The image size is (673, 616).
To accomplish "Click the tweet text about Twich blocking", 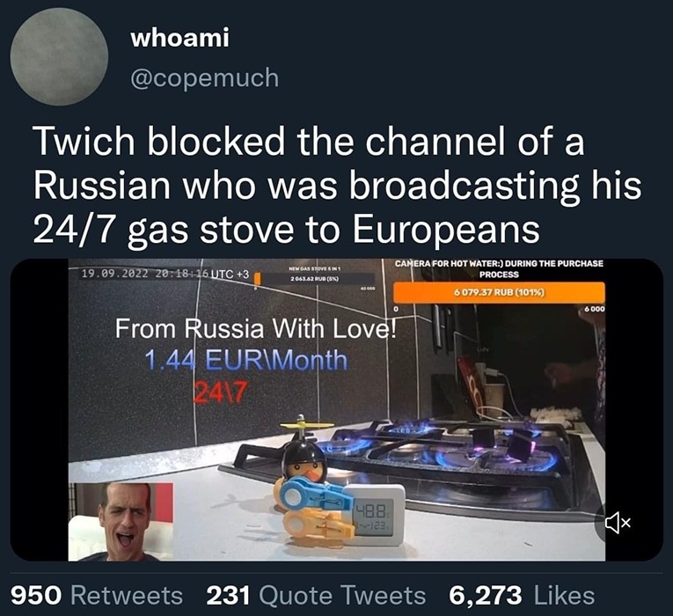I will point(337,186).
